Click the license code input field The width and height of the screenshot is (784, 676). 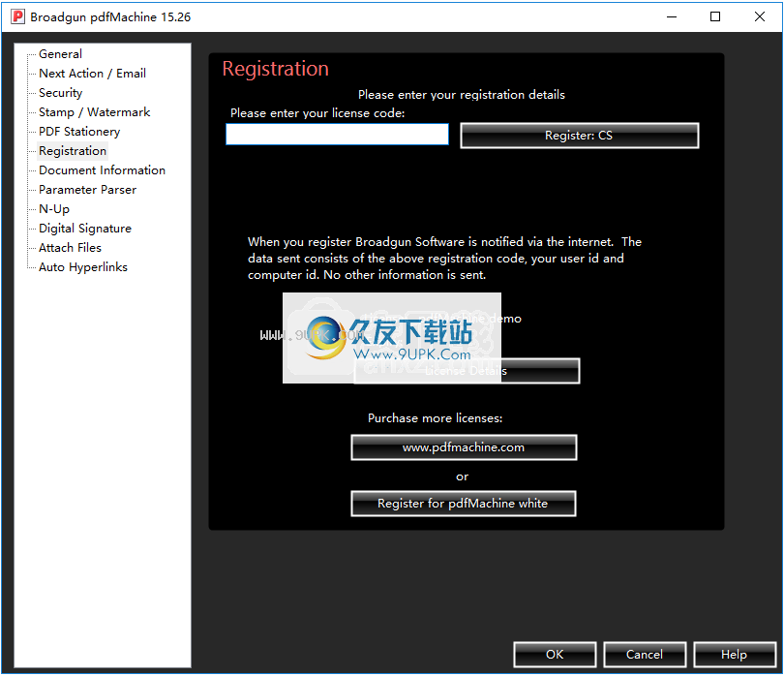tap(337, 135)
